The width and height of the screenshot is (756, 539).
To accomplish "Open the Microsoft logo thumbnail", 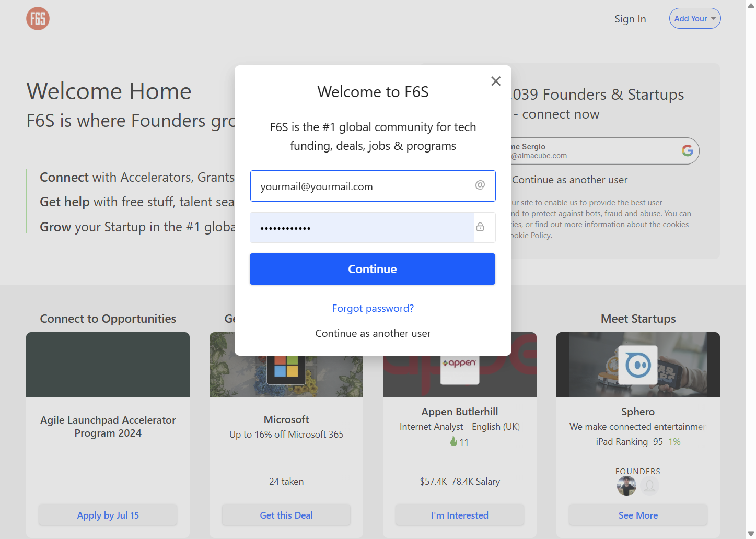I will (x=286, y=367).
